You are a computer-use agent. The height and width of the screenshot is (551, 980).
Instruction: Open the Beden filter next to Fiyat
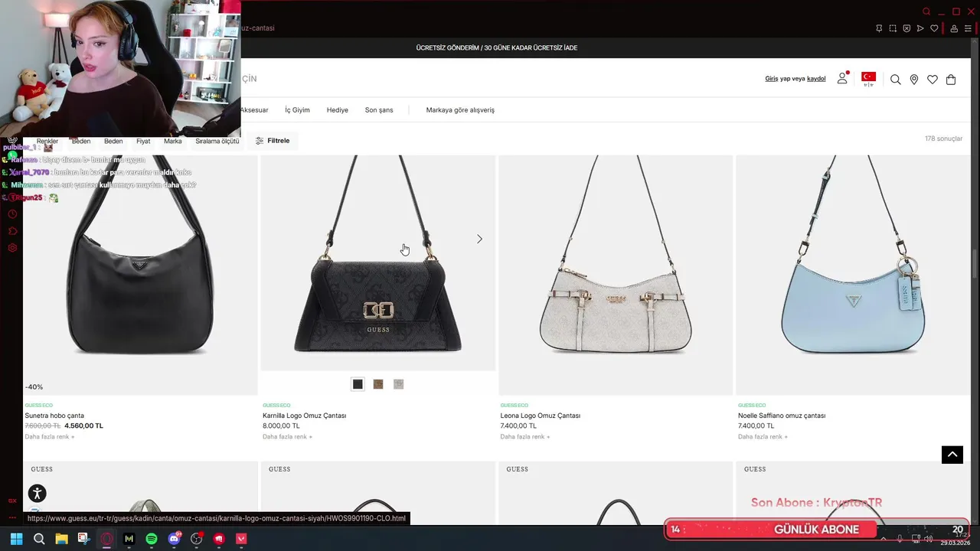click(x=113, y=141)
